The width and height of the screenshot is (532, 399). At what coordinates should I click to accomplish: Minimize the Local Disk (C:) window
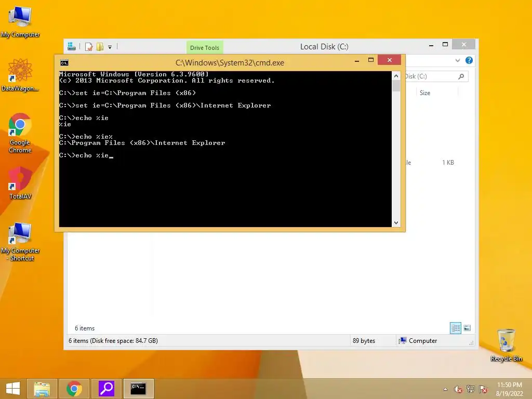click(x=431, y=45)
